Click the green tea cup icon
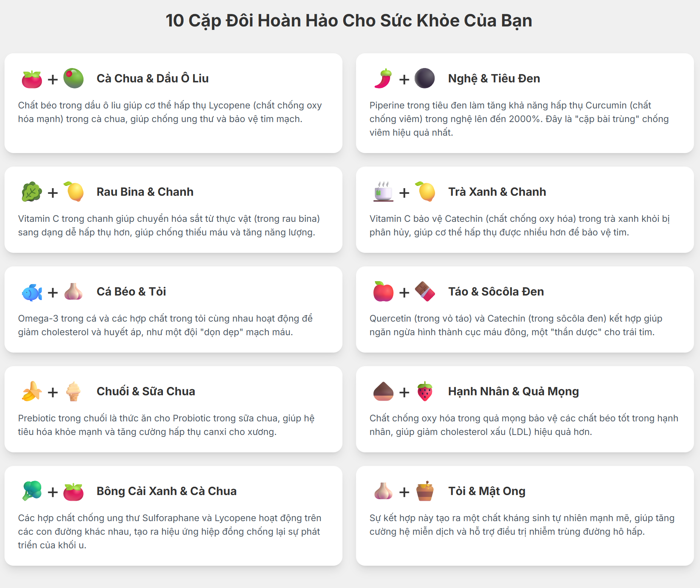The height and width of the screenshot is (588, 700). (383, 192)
